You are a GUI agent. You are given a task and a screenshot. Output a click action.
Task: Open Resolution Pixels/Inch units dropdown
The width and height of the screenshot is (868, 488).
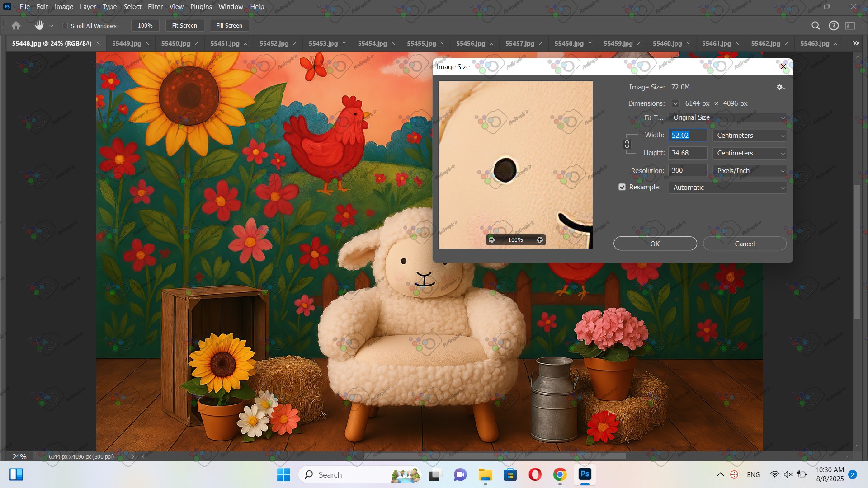tap(750, 171)
